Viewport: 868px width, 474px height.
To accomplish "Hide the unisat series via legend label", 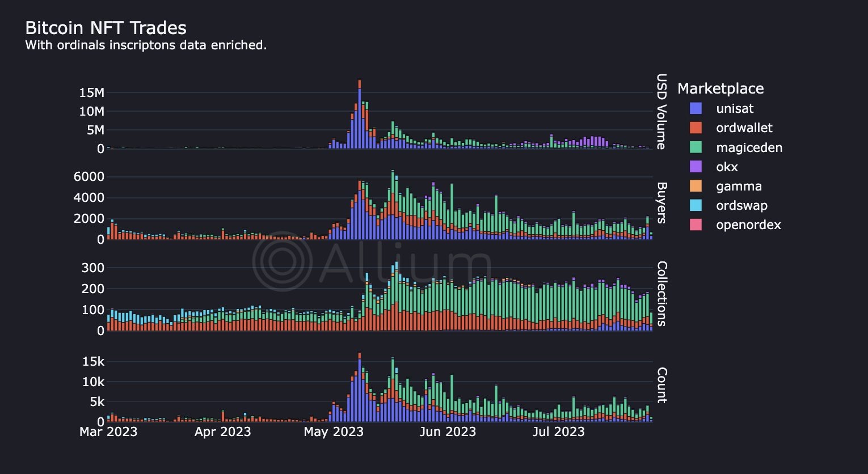I will [x=735, y=109].
